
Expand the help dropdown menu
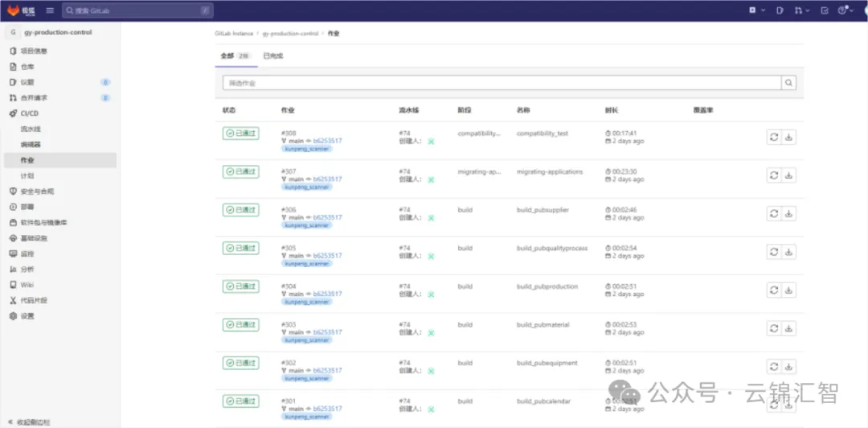pos(845,10)
